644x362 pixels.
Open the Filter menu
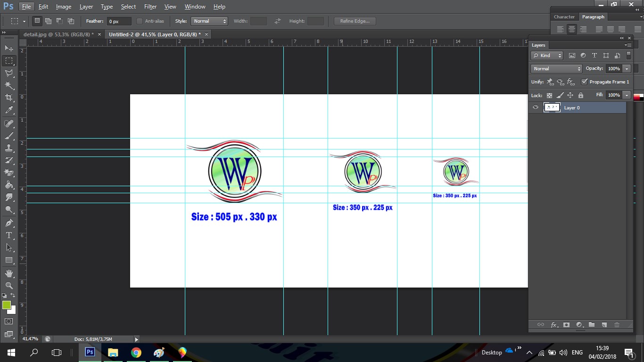tap(150, 7)
